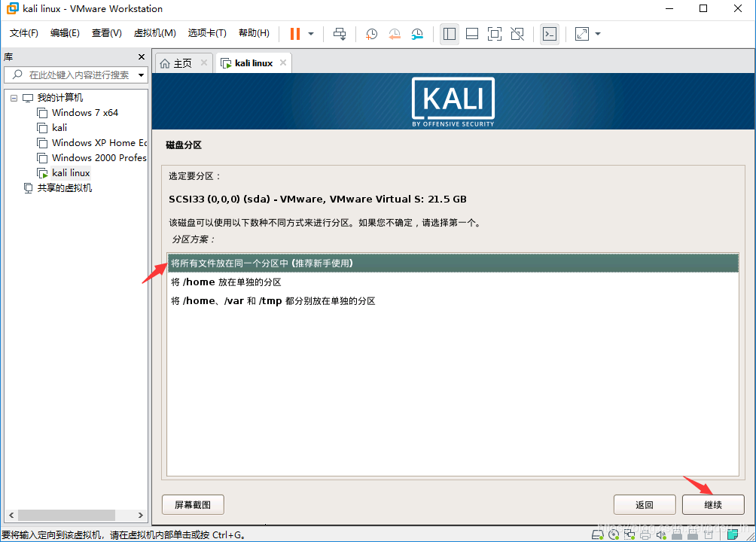Screen dimensions: 756x542
Task: Click the network adapter status icon
Action: pyautogui.click(x=629, y=534)
